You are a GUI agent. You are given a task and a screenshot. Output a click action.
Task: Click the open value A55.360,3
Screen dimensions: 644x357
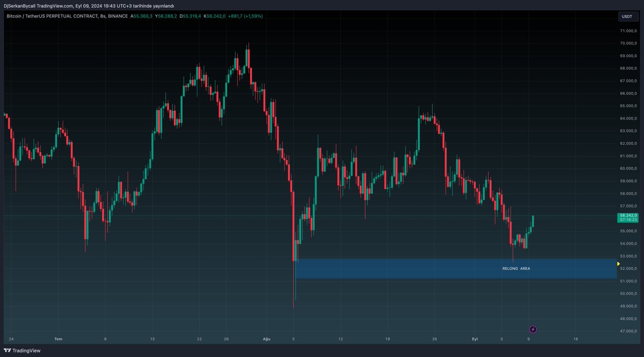click(x=142, y=16)
